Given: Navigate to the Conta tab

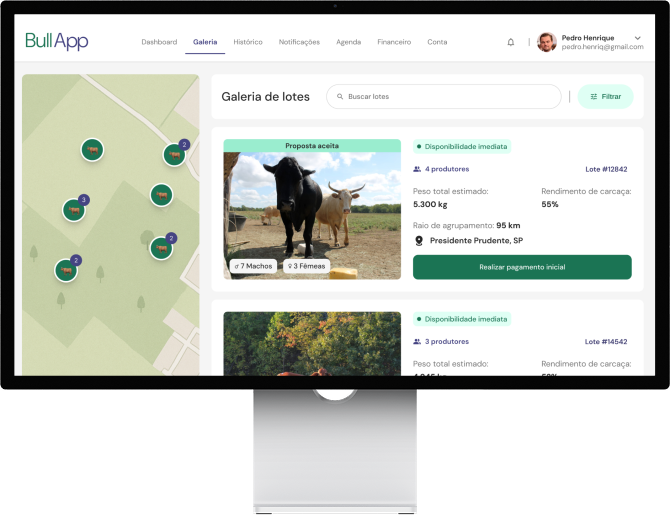Looking at the screenshot, I should coord(437,42).
